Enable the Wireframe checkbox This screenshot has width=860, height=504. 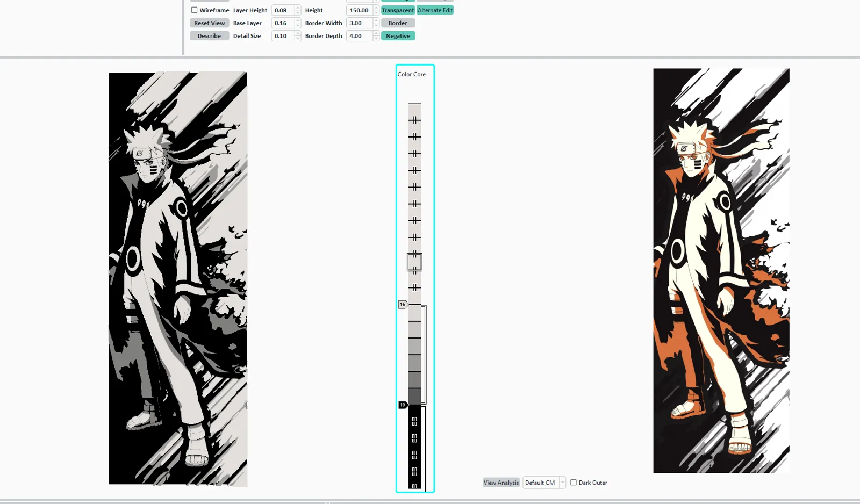(x=194, y=10)
